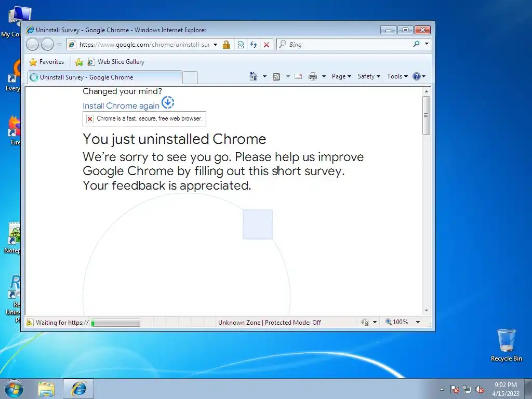Open the Page menu
This screenshot has width=532, height=399.
[341, 76]
